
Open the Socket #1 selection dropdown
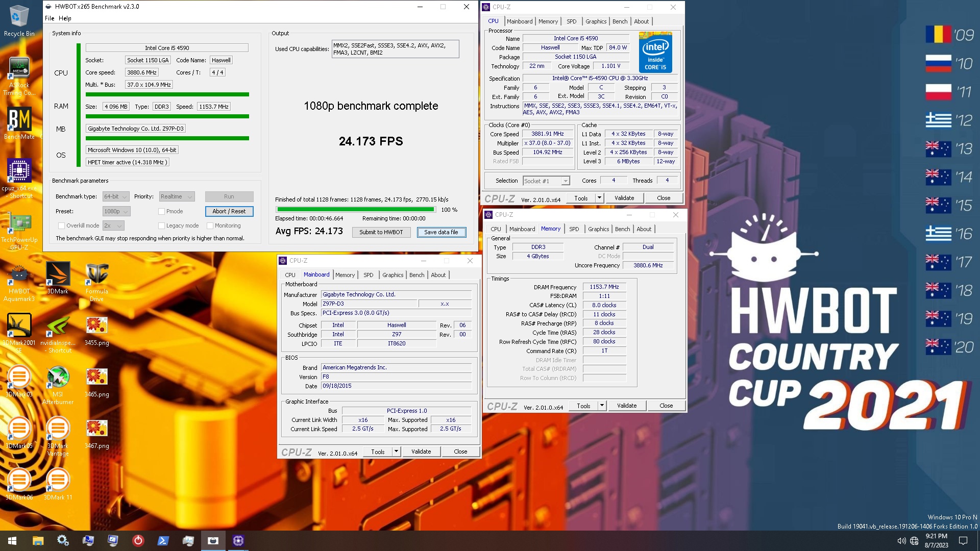546,181
